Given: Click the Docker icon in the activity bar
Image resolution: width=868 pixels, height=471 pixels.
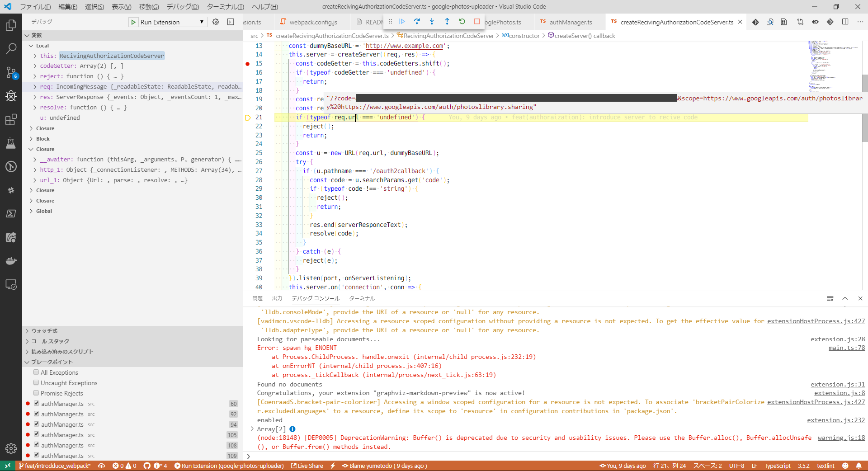Looking at the screenshot, I should click(x=11, y=260).
